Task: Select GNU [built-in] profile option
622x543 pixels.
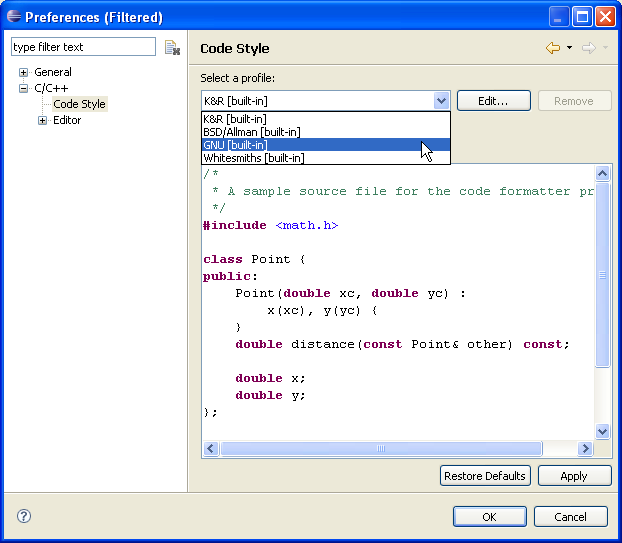Action: pyautogui.click(x=235, y=145)
